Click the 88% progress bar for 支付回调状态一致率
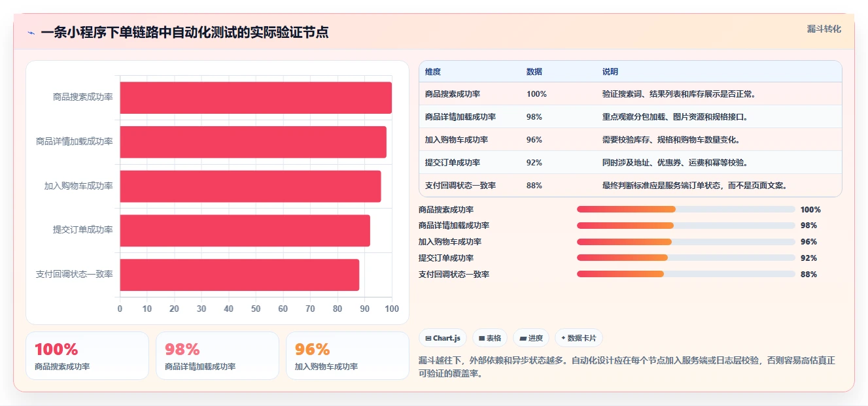Image resolution: width=868 pixels, height=406 pixels. pyautogui.click(x=686, y=275)
